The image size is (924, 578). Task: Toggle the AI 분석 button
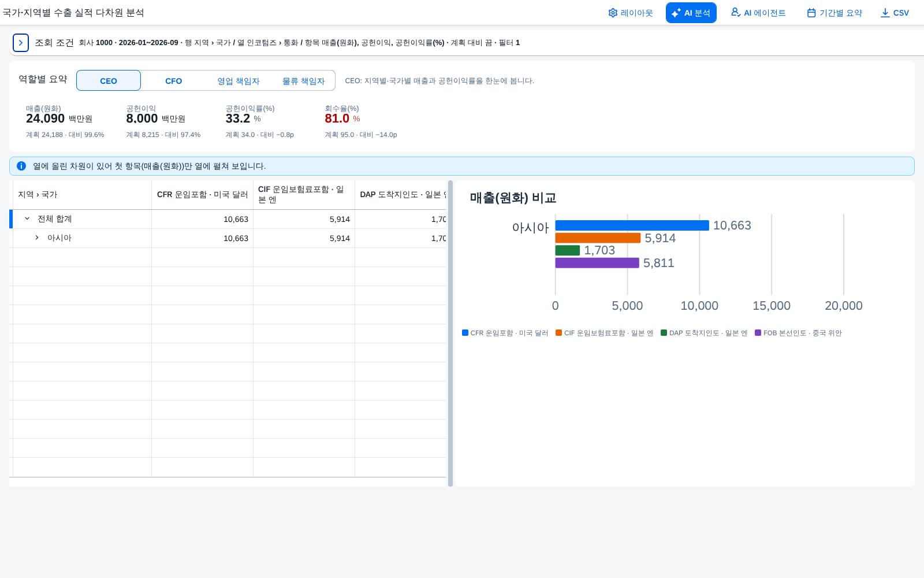[691, 13]
